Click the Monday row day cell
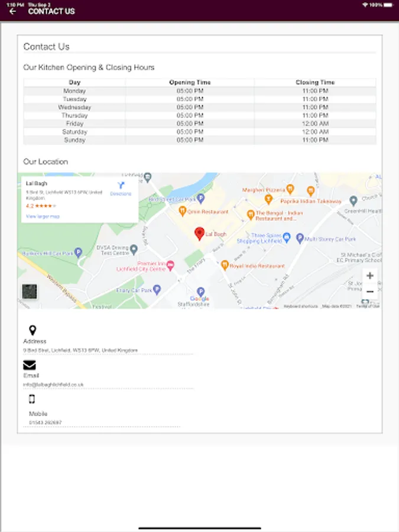This screenshot has height=532, width=399. pos(74,90)
